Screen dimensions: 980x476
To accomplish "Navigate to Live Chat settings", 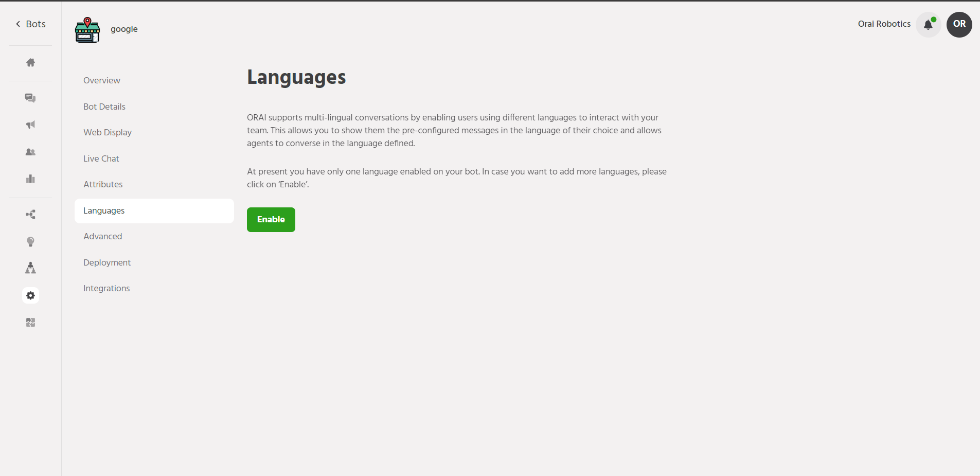I will (x=101, y=158).
